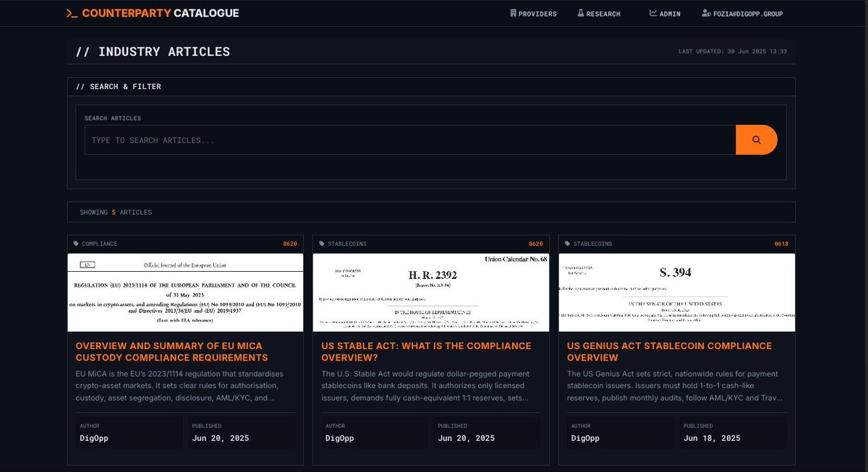Click the Admin chart icon

(653, 13)
